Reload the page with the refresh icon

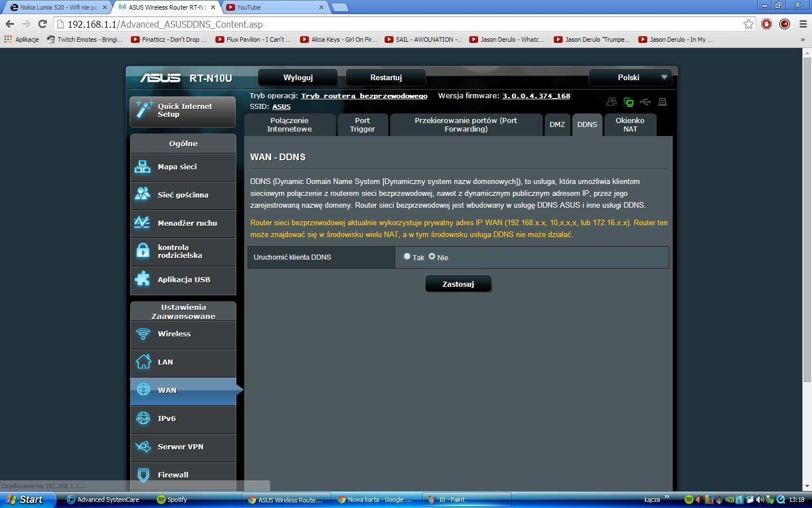[x=42, y=24]
